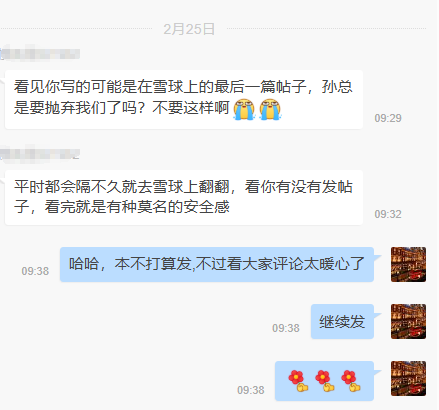Open the avatar beside the 哈哈 reply
This screenshot has height=410, width=439.
[x=408, y=264]
